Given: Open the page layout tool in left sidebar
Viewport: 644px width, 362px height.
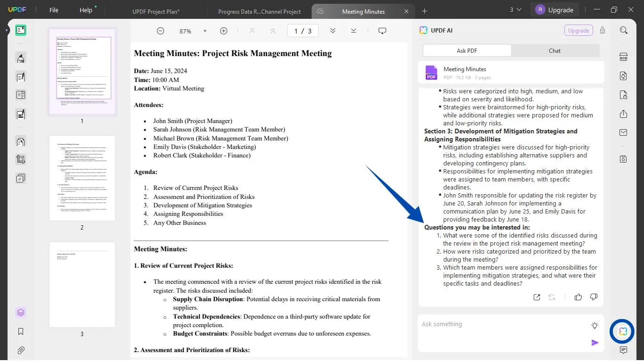Looking at the screenshot, I should [x=21, y=95].
